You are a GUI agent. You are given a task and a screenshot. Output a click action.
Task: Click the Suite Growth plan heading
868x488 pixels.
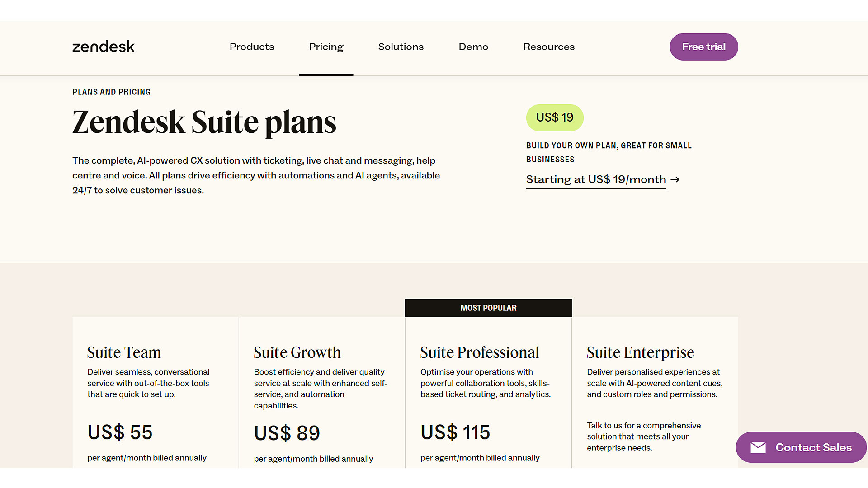tap(297, 352)
